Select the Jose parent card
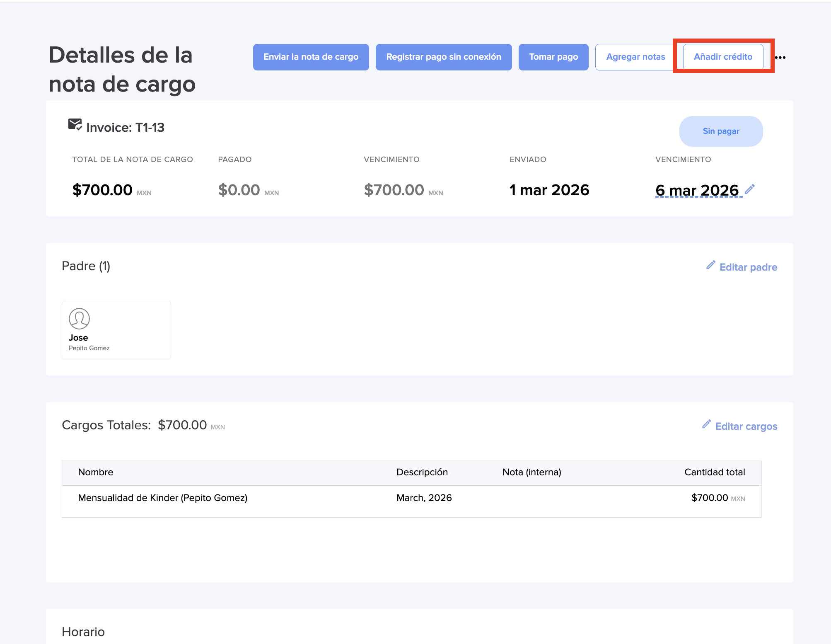 pyautogui.click(x=116, y=330)
